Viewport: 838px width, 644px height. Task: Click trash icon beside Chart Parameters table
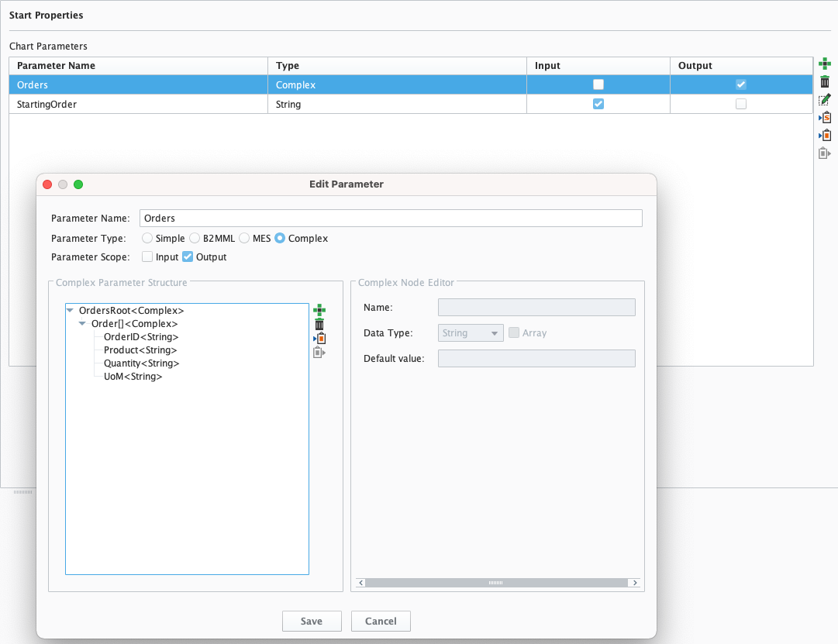(x=825, y=82)
